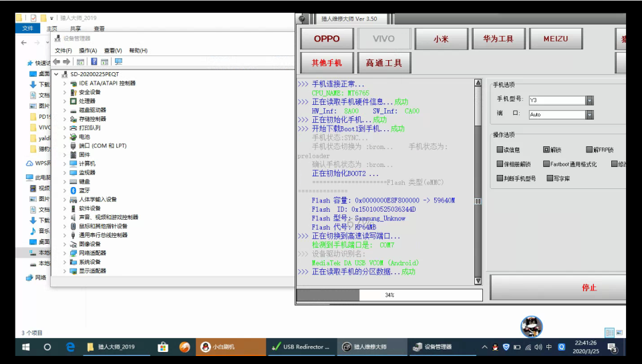Click the 手机型号 Y3 input field
Viewport: 642px width, 364px height.
pyautogui.click(x=557, y=100)
